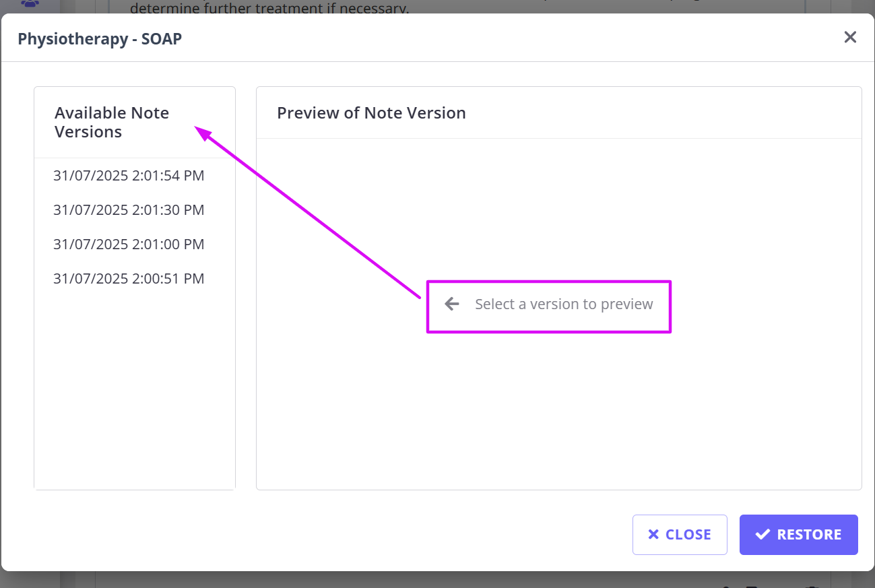Open the 2:01:00 PM note version

pos(129,244)
